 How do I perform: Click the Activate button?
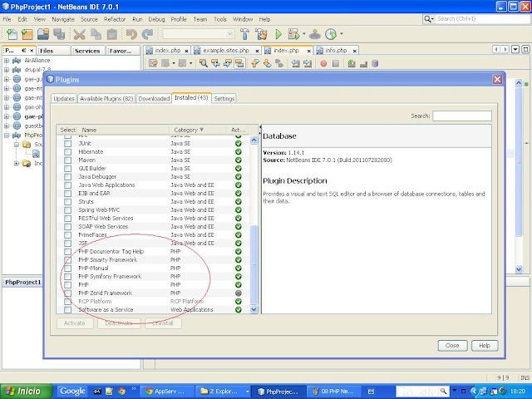coord(75,323)
